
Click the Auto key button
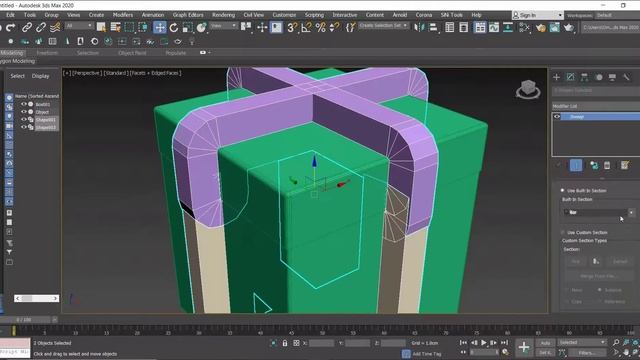point(545,343)
